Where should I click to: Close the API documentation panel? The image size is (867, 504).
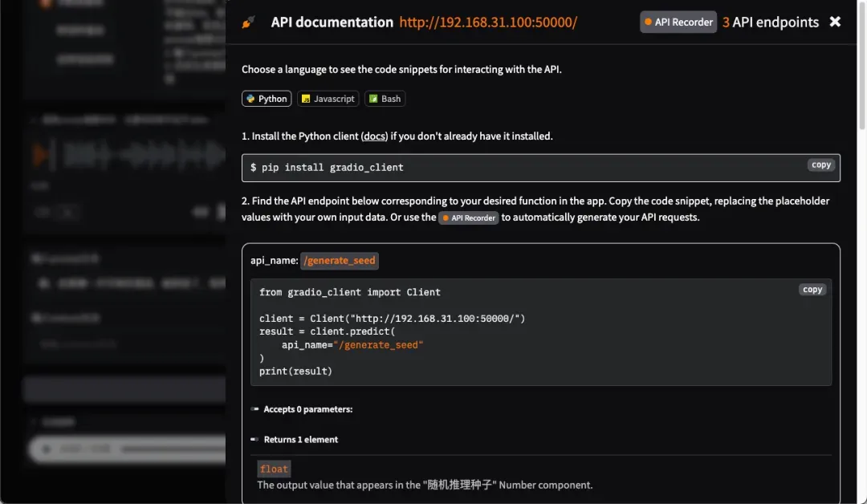click(x=835, y=22)
